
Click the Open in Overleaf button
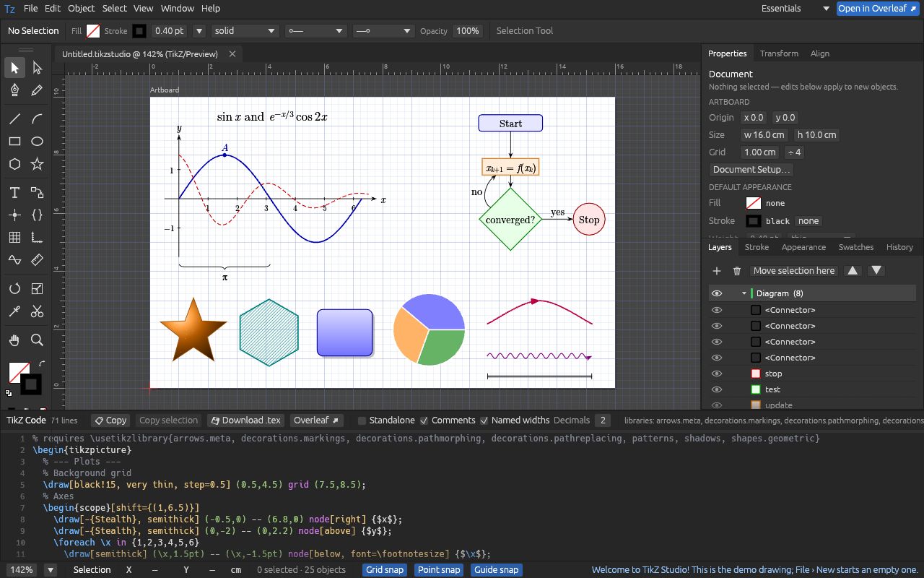877,9
